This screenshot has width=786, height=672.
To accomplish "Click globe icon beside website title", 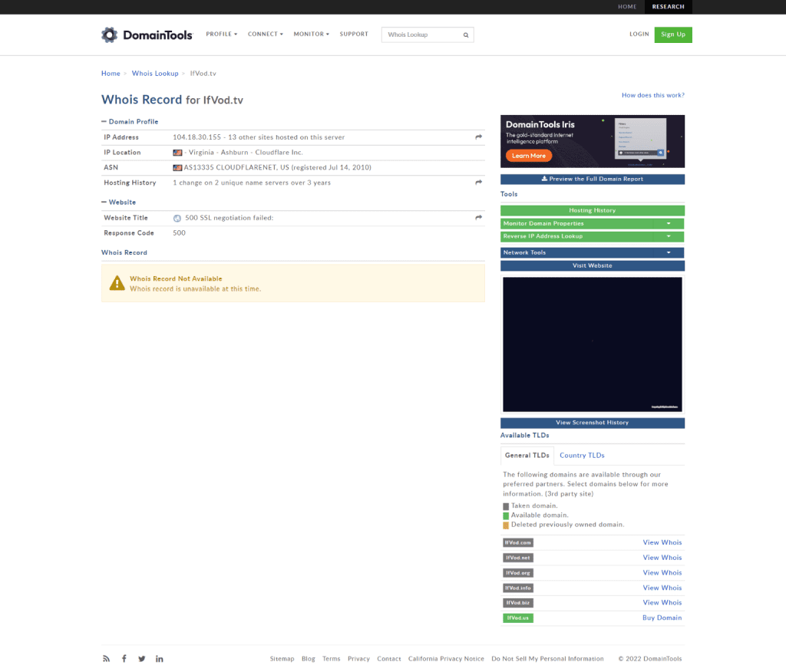I will (177, 218).
